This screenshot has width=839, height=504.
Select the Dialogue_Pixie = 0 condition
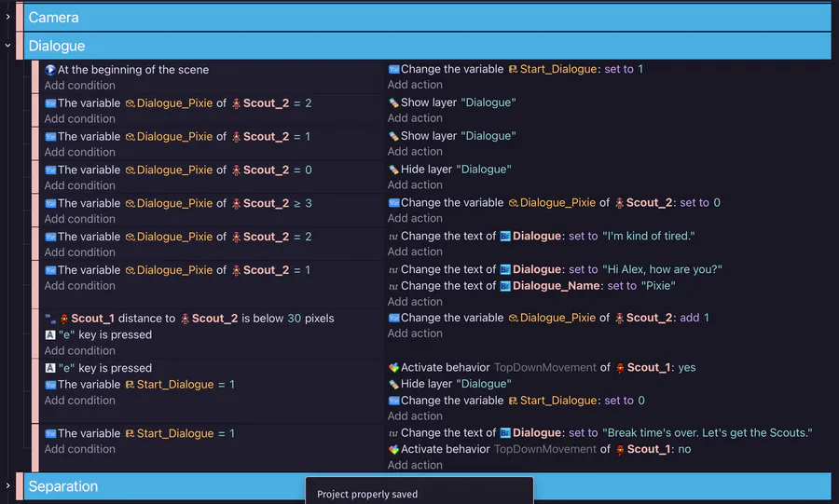click(178, 170)
